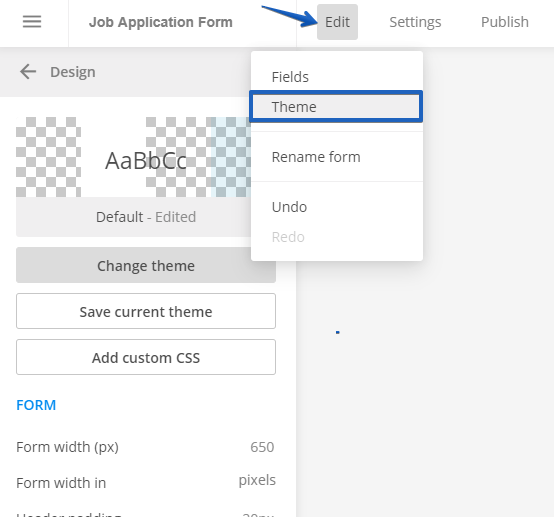Open the Form width in pixels dropdown
The image size is (554, 517).
coord(257,480)
